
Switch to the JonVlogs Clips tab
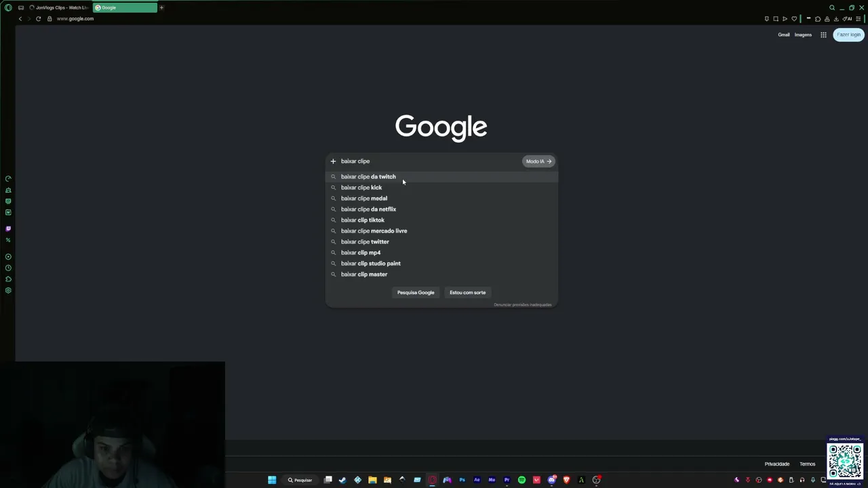click(58, 7)
